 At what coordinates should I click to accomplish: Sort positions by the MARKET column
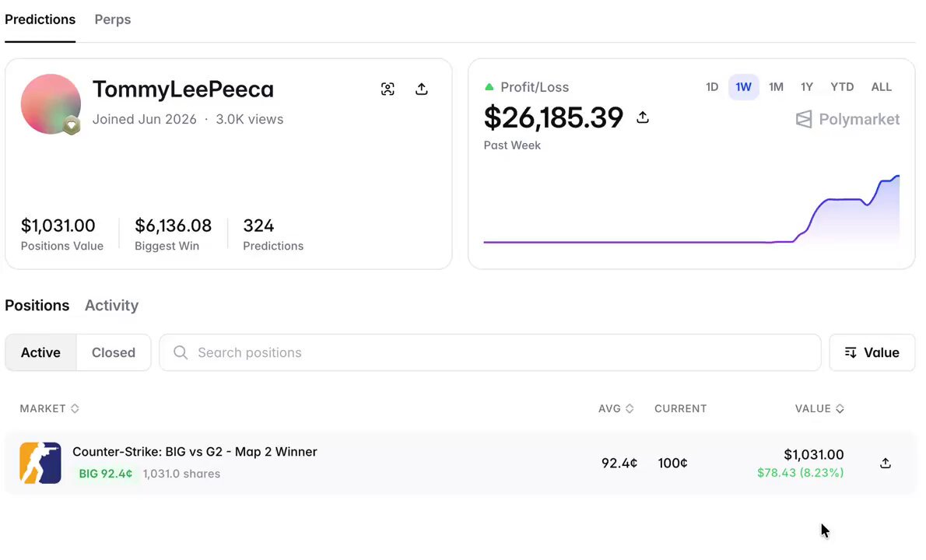point(49,408)
